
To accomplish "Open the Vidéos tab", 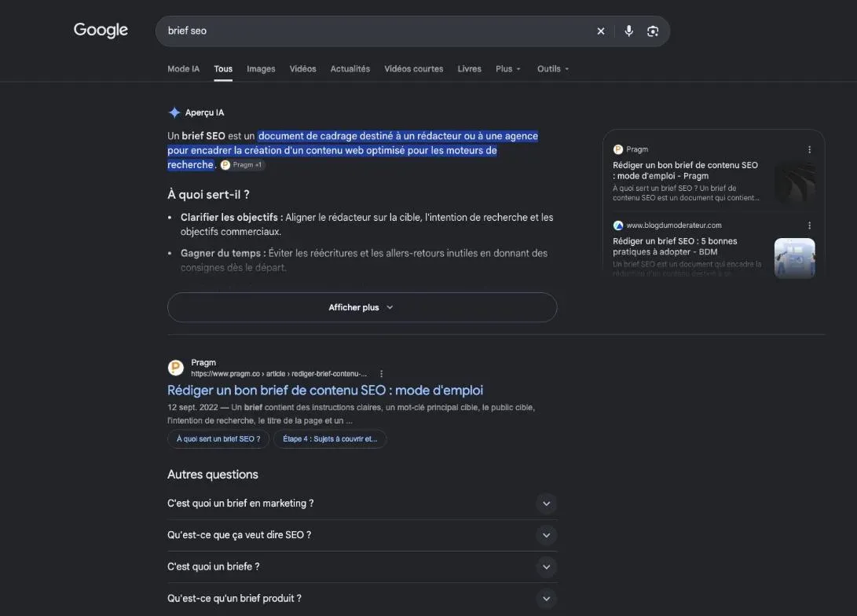I will tap(302, 69).
